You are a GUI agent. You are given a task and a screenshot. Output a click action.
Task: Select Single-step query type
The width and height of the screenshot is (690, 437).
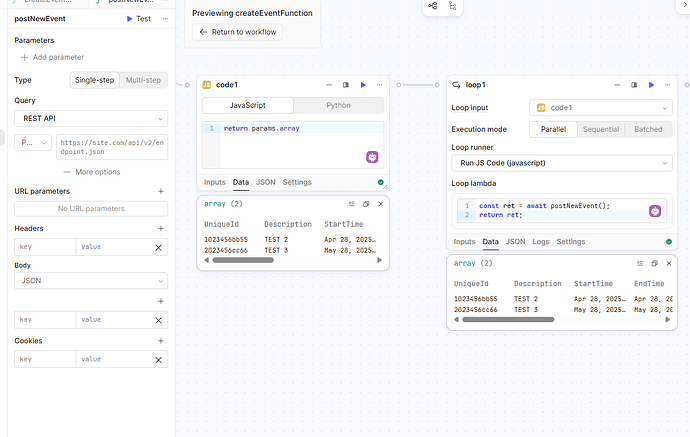pyautogui.click(x=94, y=80)
